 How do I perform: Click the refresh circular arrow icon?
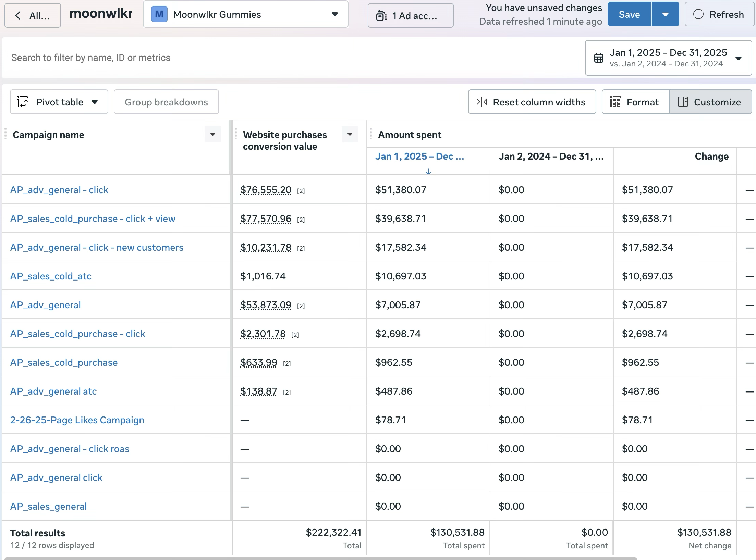click(x=698, y=14)
